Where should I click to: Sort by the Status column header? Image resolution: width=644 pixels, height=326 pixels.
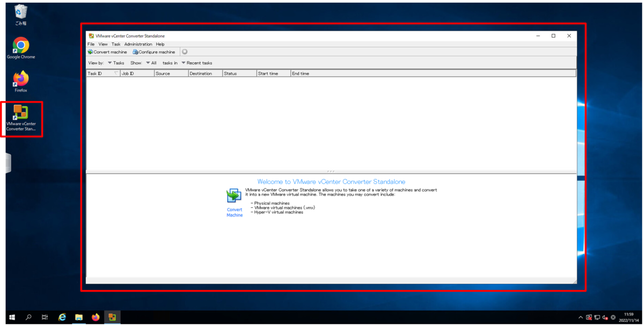point(239,74)
